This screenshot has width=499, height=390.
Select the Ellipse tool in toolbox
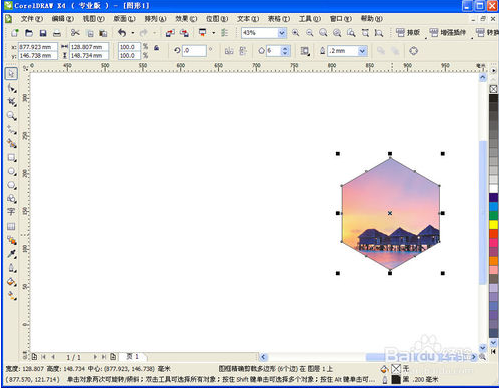(x=12, y=171)
